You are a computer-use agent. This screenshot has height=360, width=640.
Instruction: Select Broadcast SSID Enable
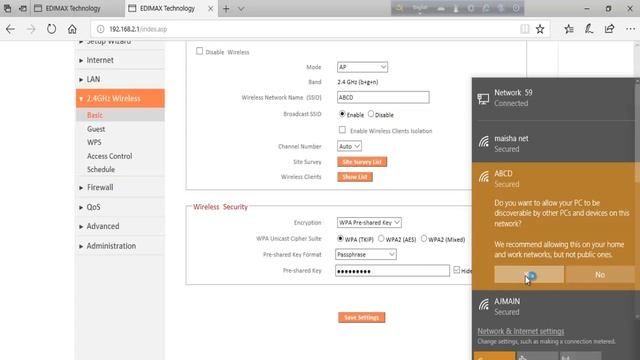[x=342, y=114]
